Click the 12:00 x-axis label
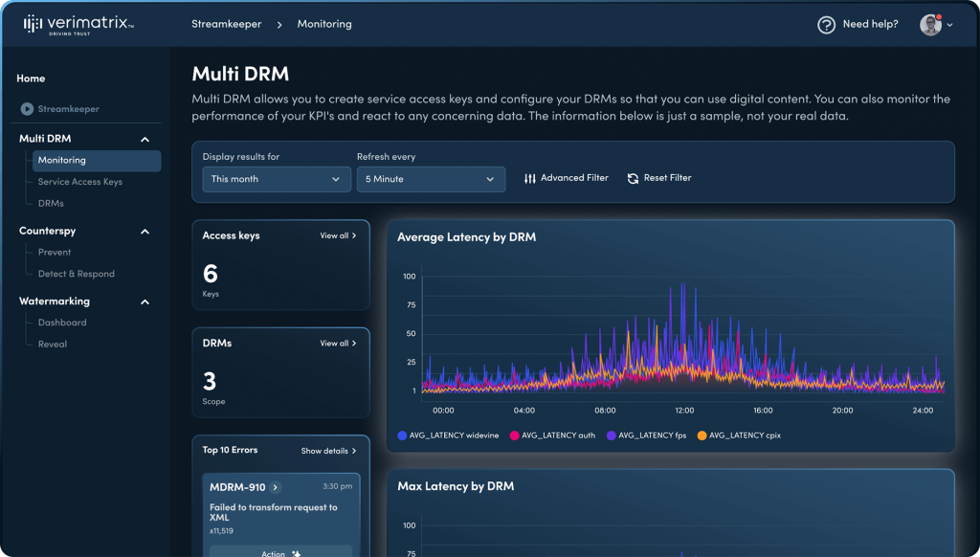The image size is (980, 557). 684,411
